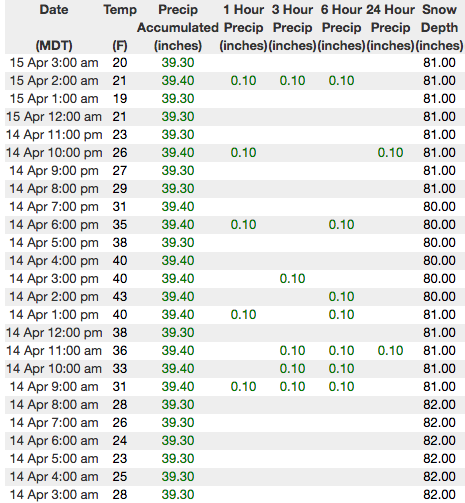Image resolution: width=465 pixels, height=503 pixels.
Task: Click the Temp (F) column header
Action: 120,27
